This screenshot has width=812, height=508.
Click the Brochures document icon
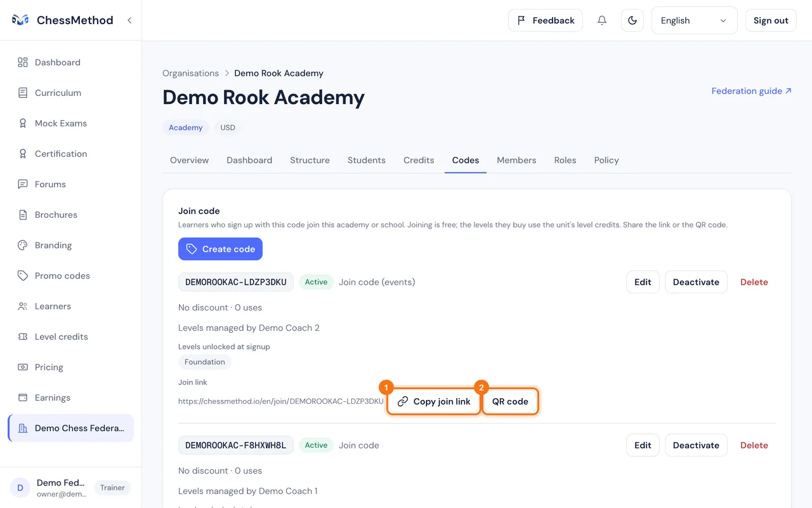(x=23, y=215)
